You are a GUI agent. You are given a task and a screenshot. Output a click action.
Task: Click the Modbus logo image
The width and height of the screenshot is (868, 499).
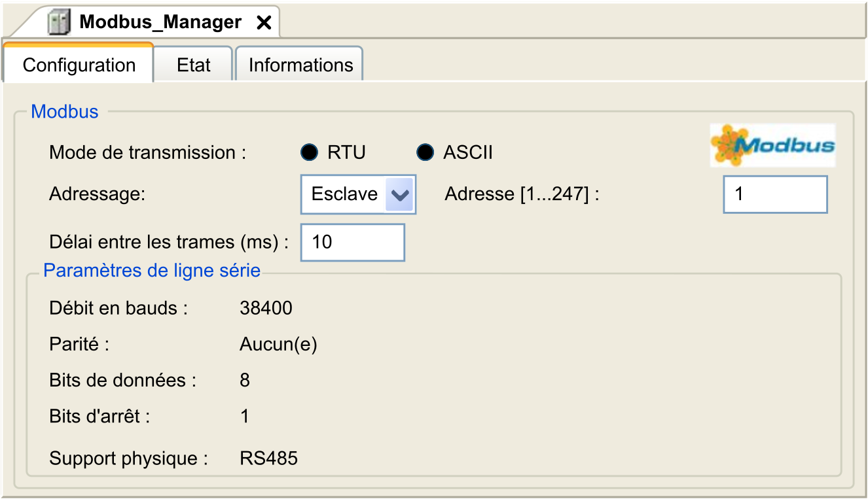coord(772,145)
